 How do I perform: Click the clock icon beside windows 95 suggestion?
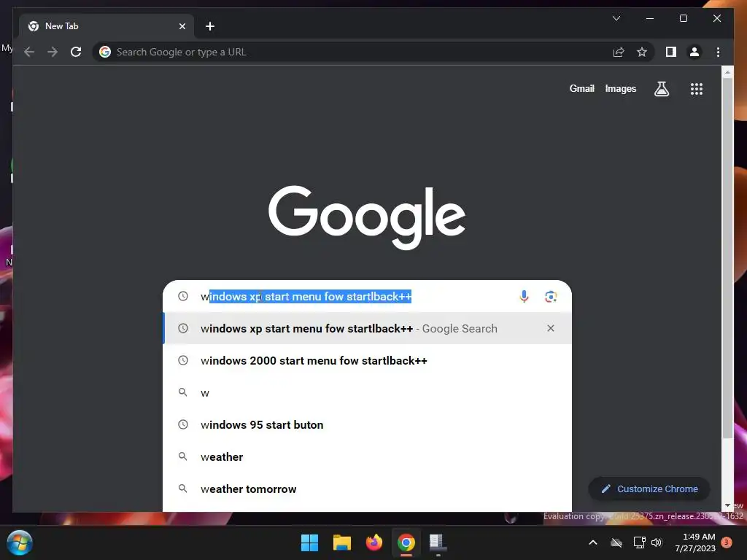point(183,424)
